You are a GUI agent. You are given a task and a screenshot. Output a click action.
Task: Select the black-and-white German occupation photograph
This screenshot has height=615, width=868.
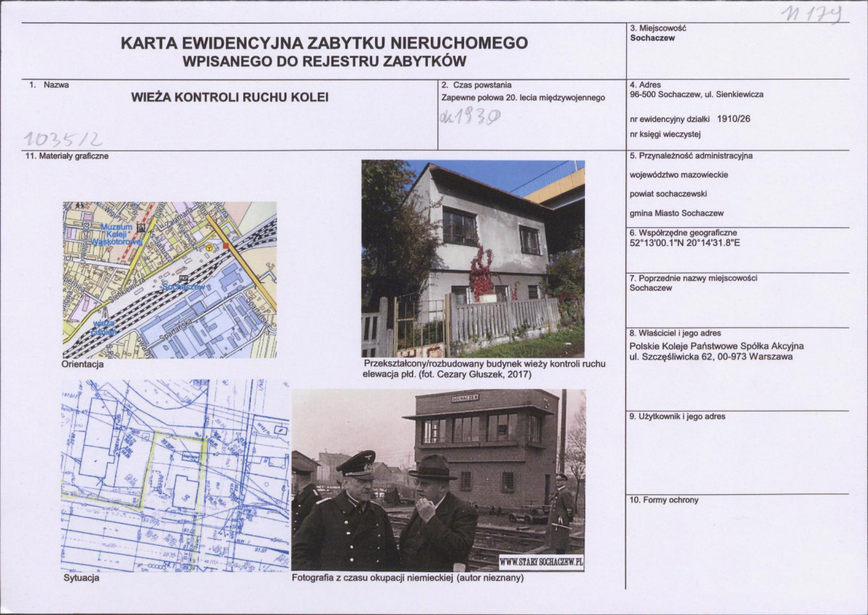438,480
